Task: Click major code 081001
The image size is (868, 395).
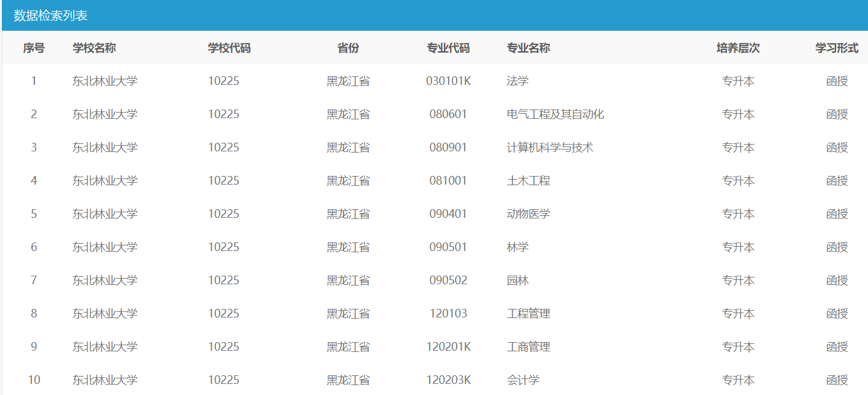Action: tap(448, 181)
